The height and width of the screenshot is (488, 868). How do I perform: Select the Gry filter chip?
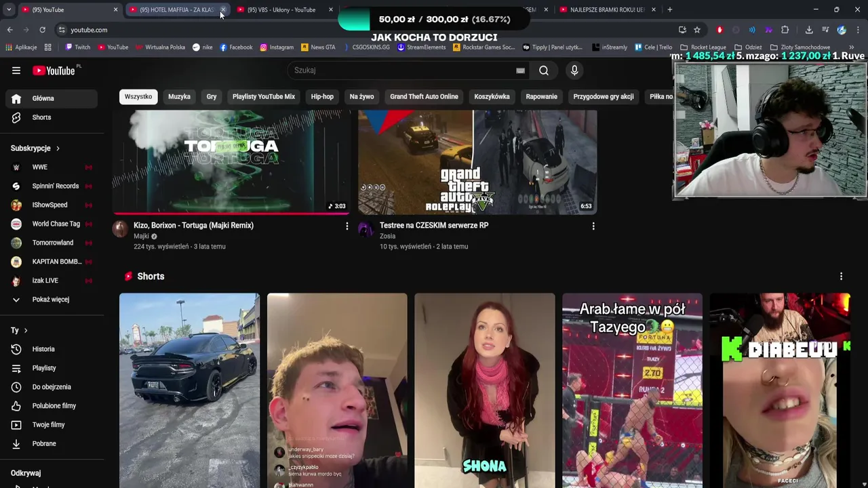tap(212, 97)
